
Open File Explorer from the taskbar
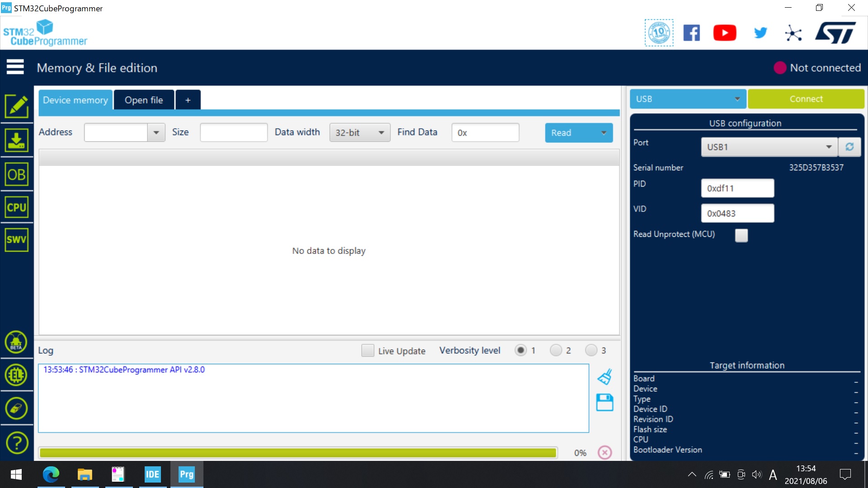[85, 474]
